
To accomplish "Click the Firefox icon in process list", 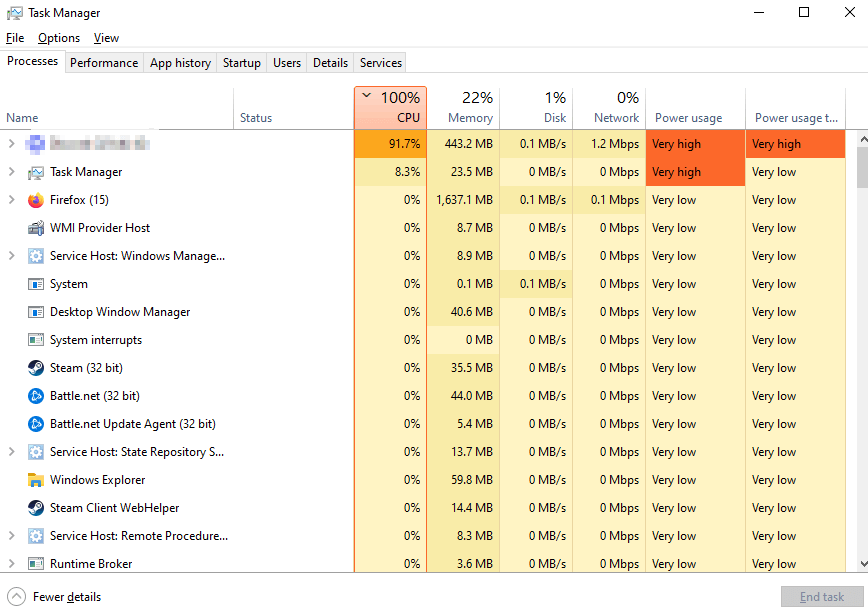I will point(36,200).
